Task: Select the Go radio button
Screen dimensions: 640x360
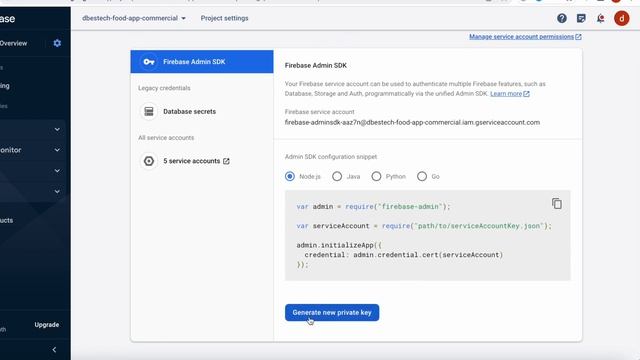Action: (x=422, y=176)
